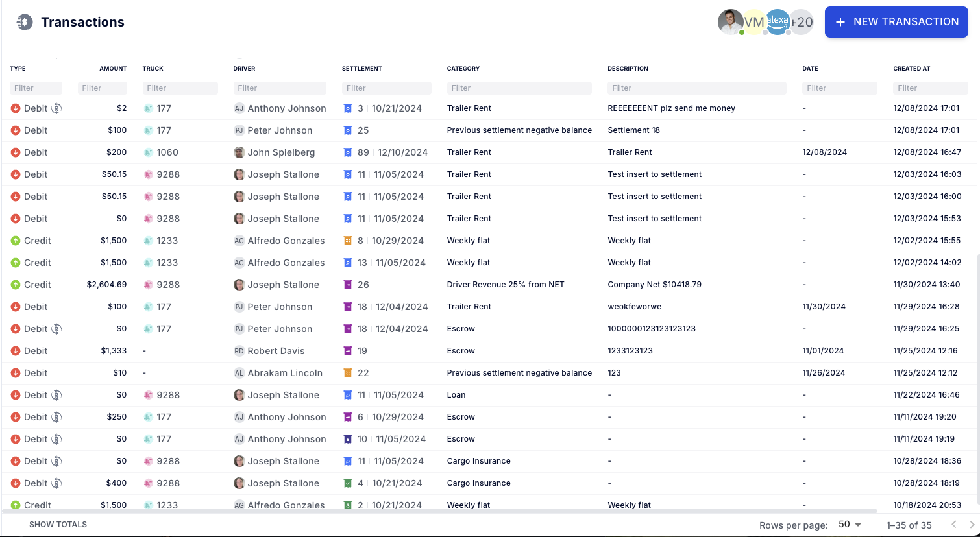Click the settlement icon for John Spielberg's settlement 89
980x537 pixels.
tap(348, 152)
